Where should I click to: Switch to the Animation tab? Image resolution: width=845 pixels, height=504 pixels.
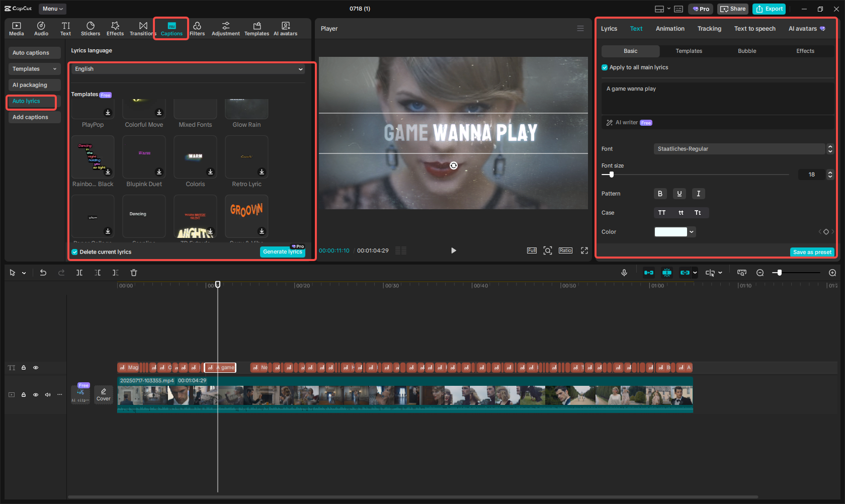coord(670,29)
